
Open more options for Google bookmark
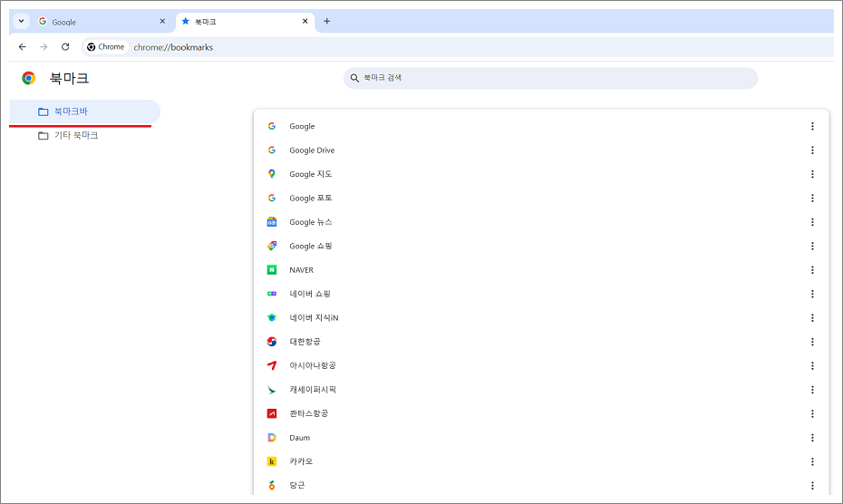[x=812, y=126]
